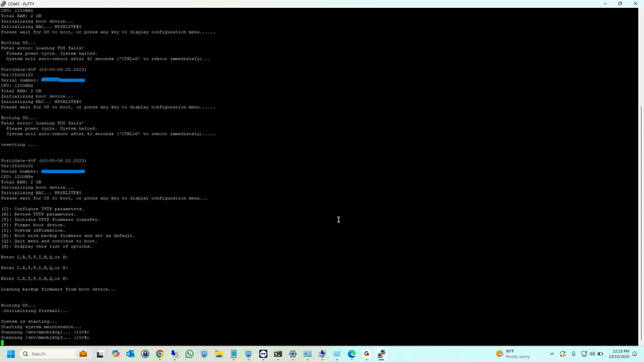Open File Explorer from the taskbar
The image size is (644, 362).
(x=219, y=354)
